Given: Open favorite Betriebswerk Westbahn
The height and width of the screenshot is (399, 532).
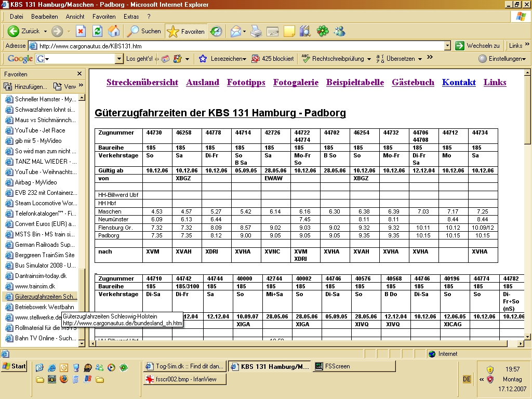Looking at the screenshot, I should [39, 307].
